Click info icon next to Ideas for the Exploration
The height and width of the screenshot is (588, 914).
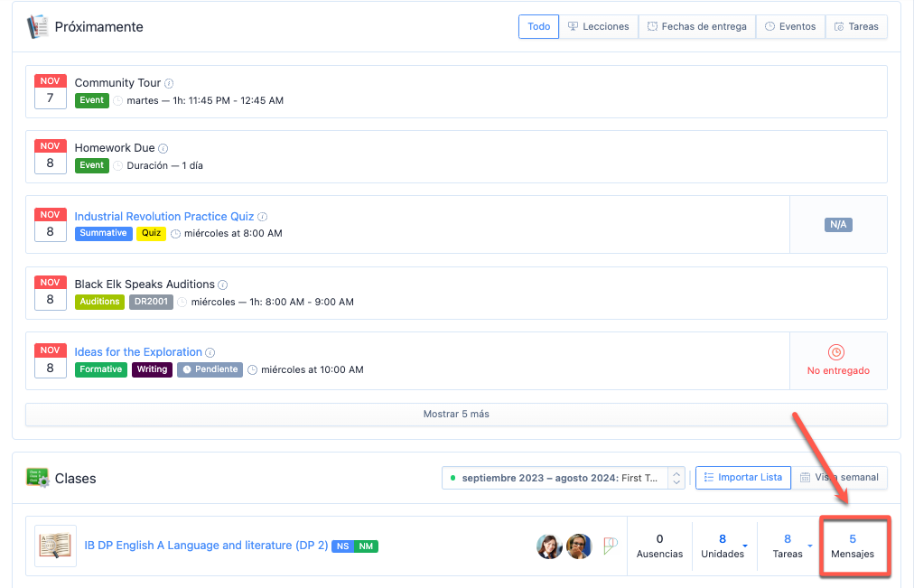[210, 353]
